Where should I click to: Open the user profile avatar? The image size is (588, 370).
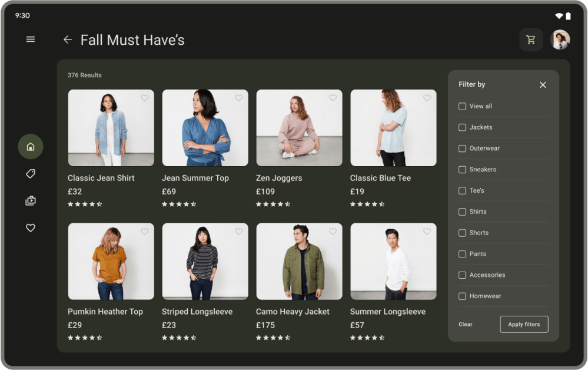pyautogui.click(x=560, y=39)
